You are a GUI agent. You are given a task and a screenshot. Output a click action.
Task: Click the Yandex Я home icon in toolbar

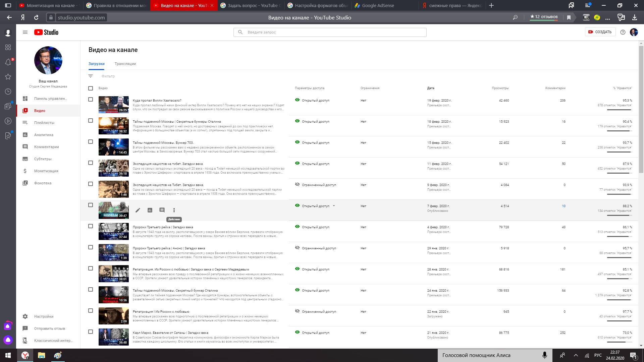(x=23, y=17)
